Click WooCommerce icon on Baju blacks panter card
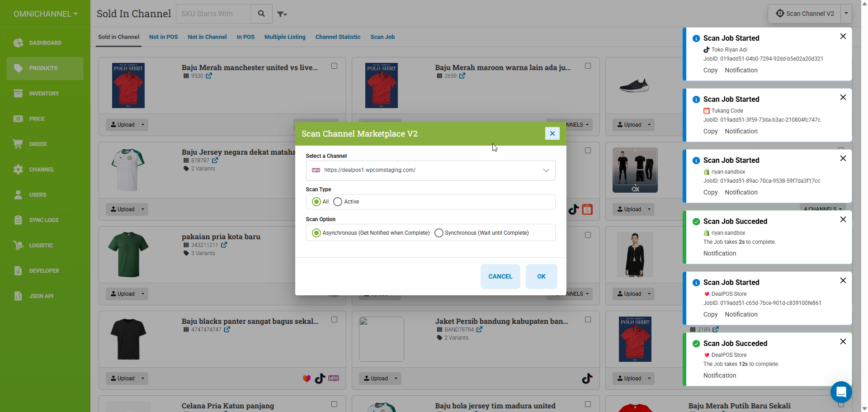Viewport: 868px width, 412px height. [334, 379]
